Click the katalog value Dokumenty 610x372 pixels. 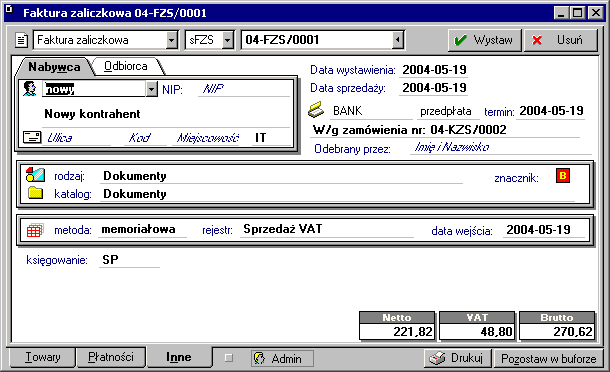337,194
